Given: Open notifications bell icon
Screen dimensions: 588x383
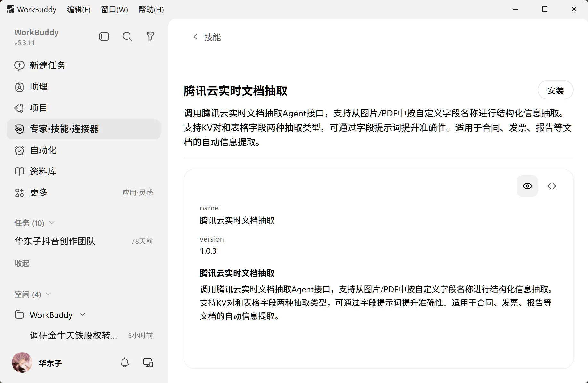Looking at the screenshot, I should coord(125,362).
